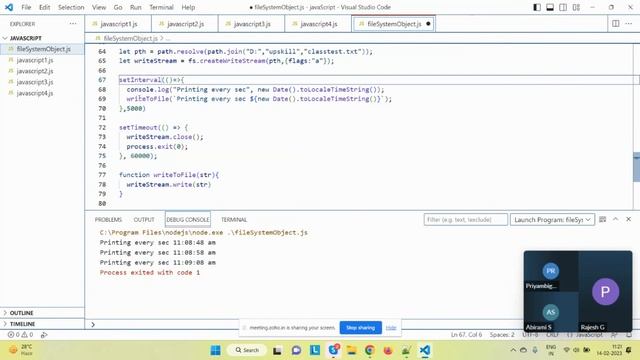Screen dimensions: 640x360
Task: Open the PROBLEMS panel tab
Action: click(x=108, y=220)
